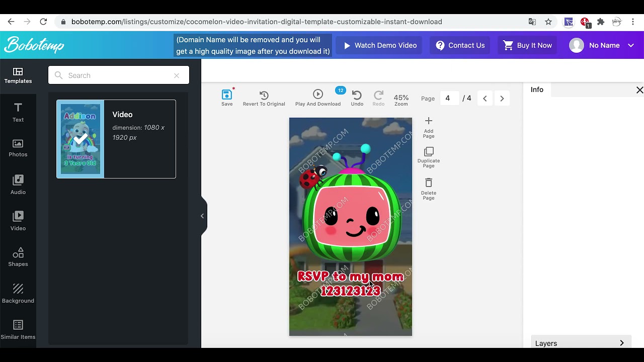
Task: Collapse the left side panel
Action: tap(202, 216)
